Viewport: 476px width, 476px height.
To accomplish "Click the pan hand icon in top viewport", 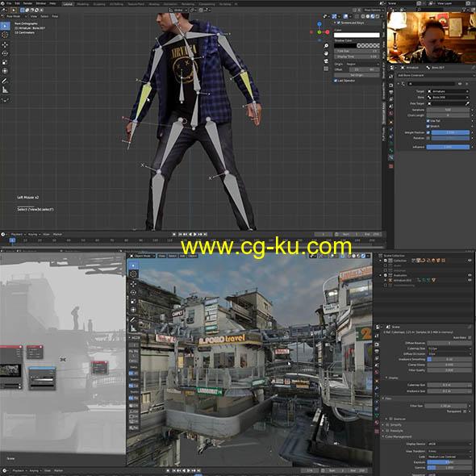I will tap(326, 53).
